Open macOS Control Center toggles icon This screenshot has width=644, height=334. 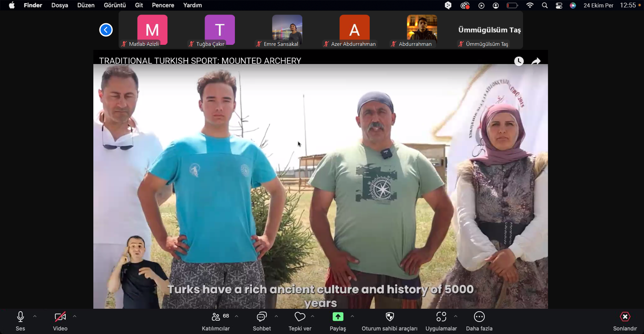click(559, 5)
